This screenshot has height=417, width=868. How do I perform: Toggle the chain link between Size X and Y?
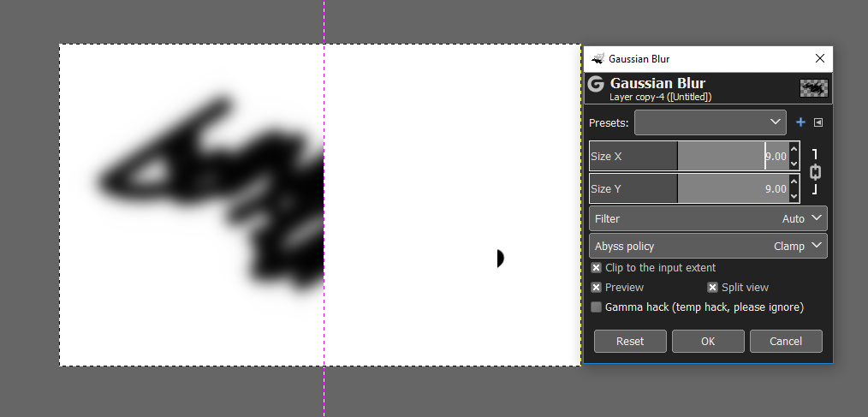(815, 172)
